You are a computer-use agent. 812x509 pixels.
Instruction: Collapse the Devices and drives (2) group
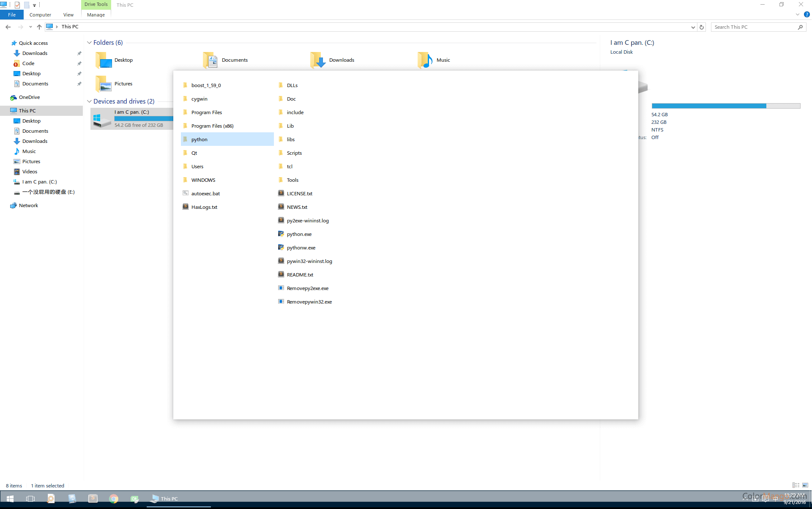pos(89,101)
